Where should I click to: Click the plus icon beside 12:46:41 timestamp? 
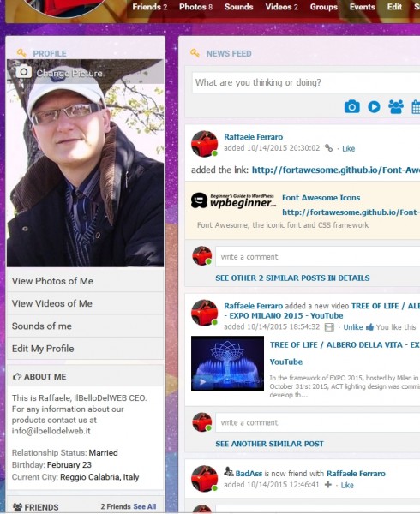(x=328, y=485)
